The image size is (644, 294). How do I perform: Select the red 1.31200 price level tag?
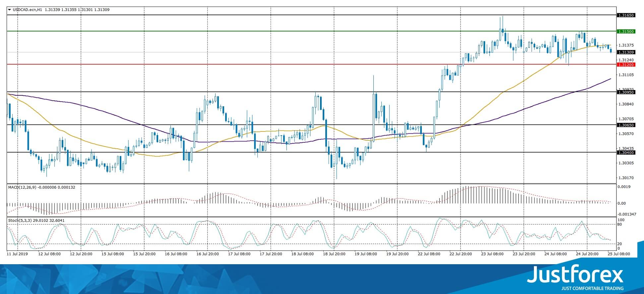click(x=626, y=65)
